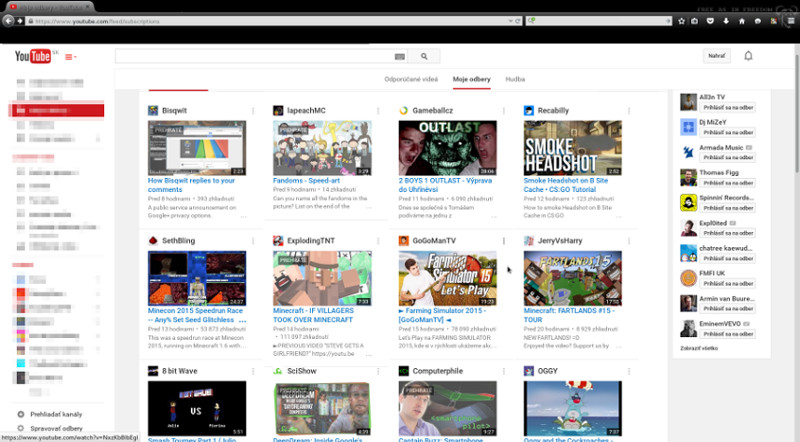Click the YouTube logo
This screenshot has height=442, width=800.
coord(33,56)
